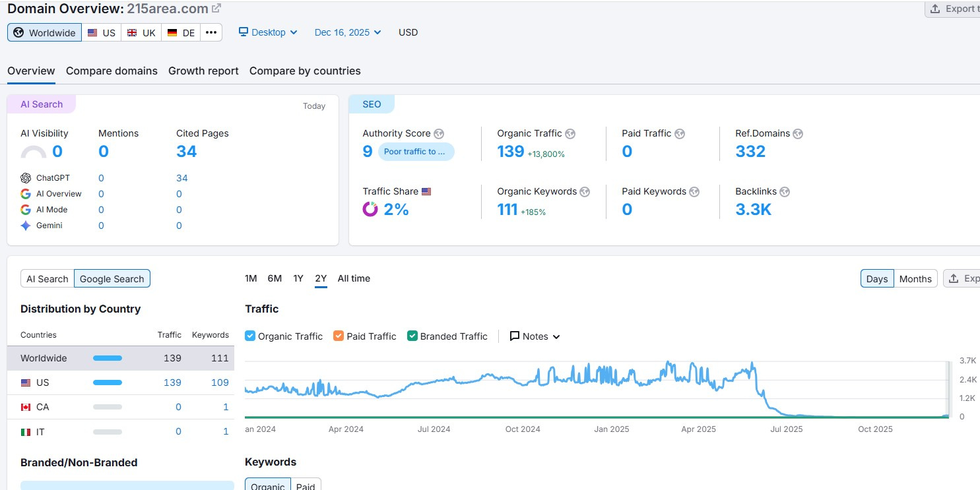Open the Desktop device dropdown
The width and height of the screenshot is (980, 490).
pos(268,32)
